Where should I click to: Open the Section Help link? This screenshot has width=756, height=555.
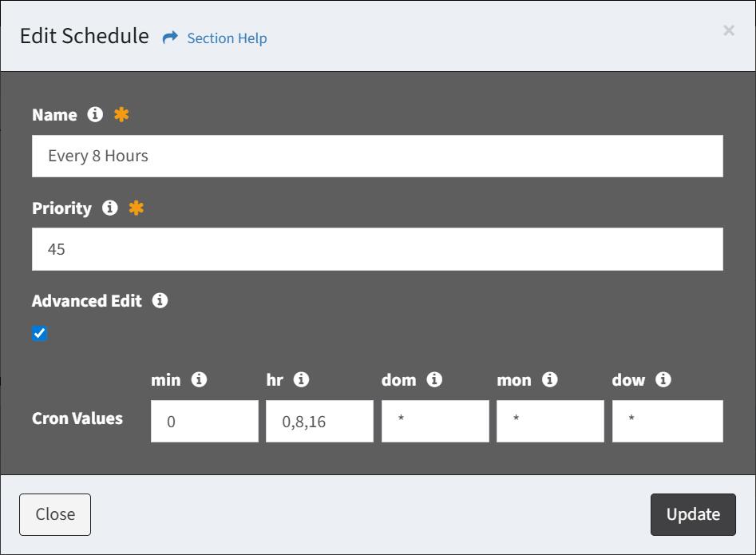(227, 38)
